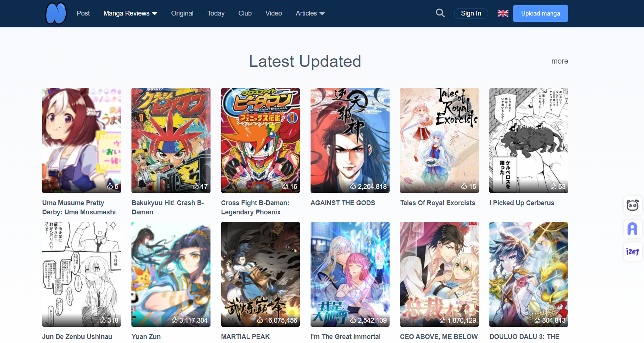The image size is (644, 343).
Task: Open Yuan Zun cover image
Action: (x=171, y=274)
